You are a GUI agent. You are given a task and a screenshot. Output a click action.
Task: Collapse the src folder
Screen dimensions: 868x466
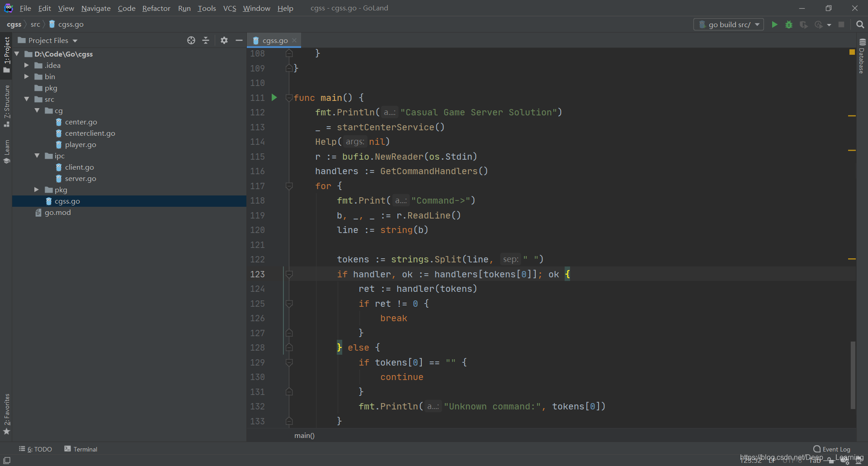[26, 99]
